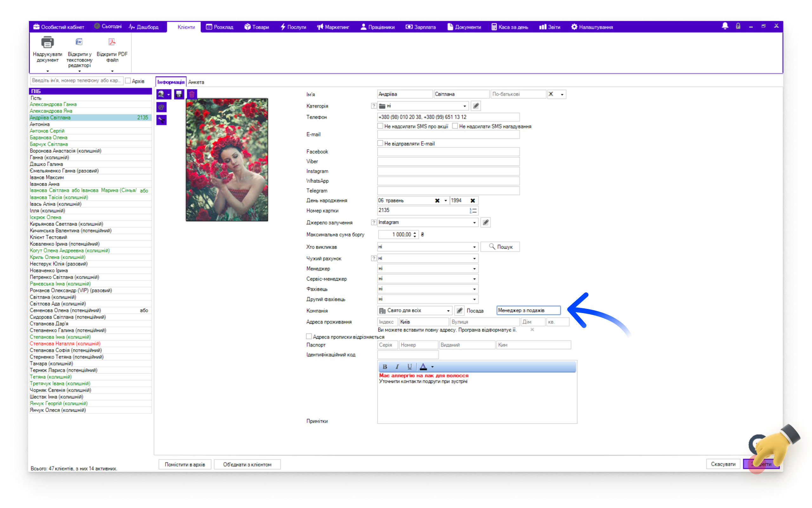The height and width of the screenshot is (508, 812).
Task: Click the help icon beside Категорія
Action: [373, 106]
